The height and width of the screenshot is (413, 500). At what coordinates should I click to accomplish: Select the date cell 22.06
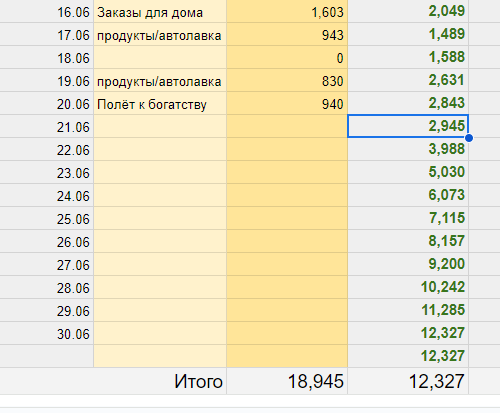coord(46,149)
